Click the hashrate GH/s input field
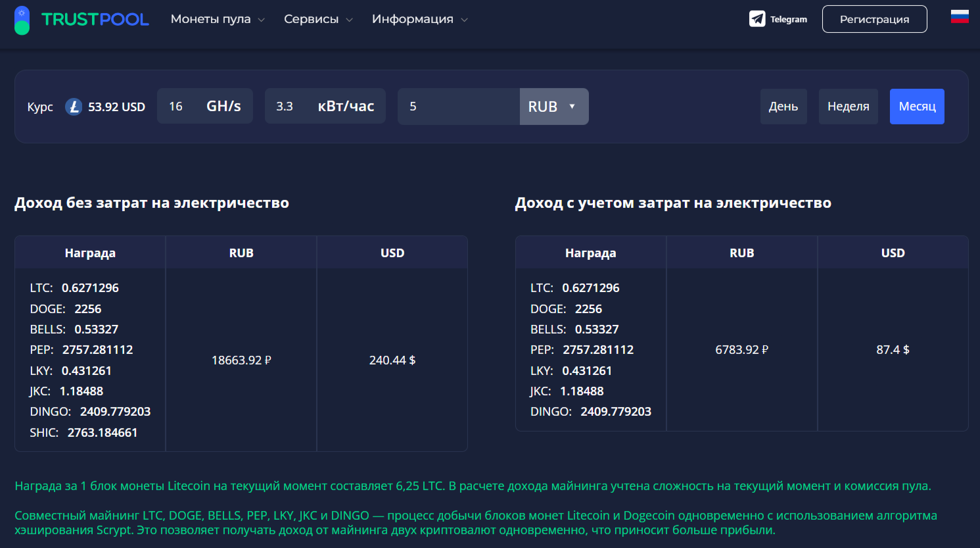 pyautogui.click(x=177, y=107)
